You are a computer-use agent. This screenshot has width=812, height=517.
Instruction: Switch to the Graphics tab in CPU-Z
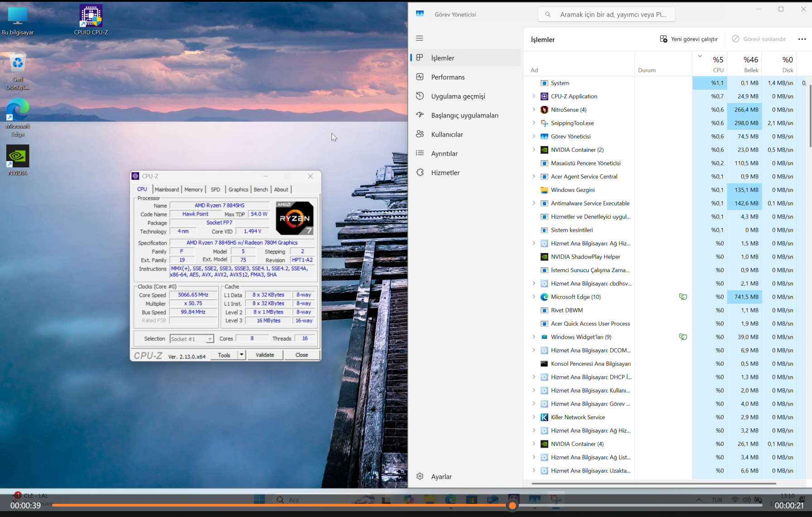[x=238, y=190]
